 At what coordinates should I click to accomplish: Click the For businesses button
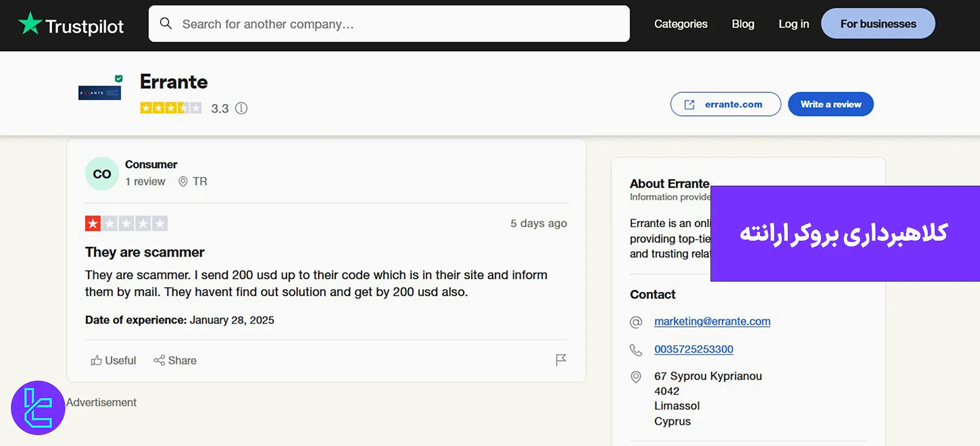[x=878, y=24]
